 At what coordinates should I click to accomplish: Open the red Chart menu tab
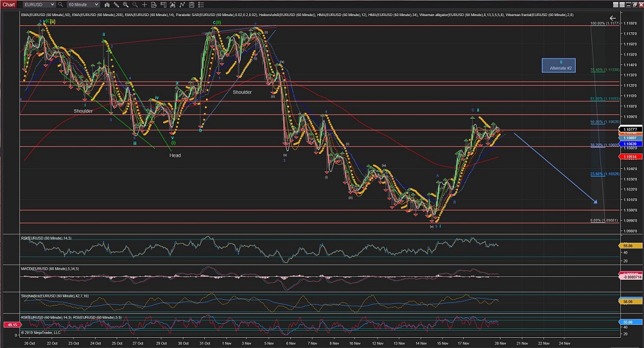8,5
